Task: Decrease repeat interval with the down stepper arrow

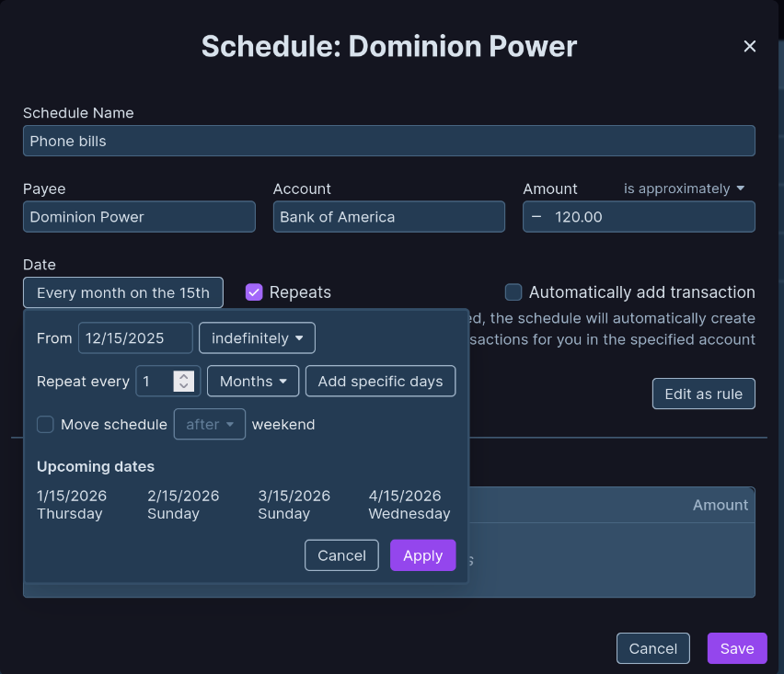Action: pyautogui.click(x=184, y=386)
